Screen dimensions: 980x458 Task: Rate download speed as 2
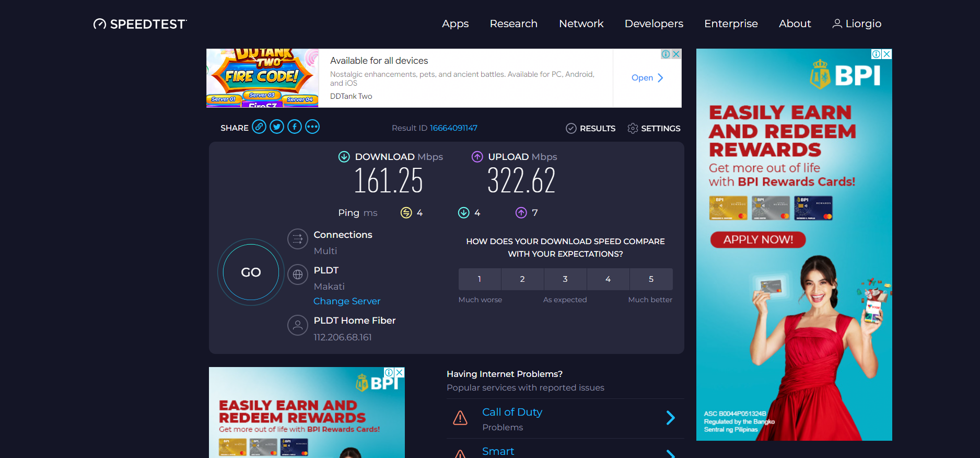point(522,279)
